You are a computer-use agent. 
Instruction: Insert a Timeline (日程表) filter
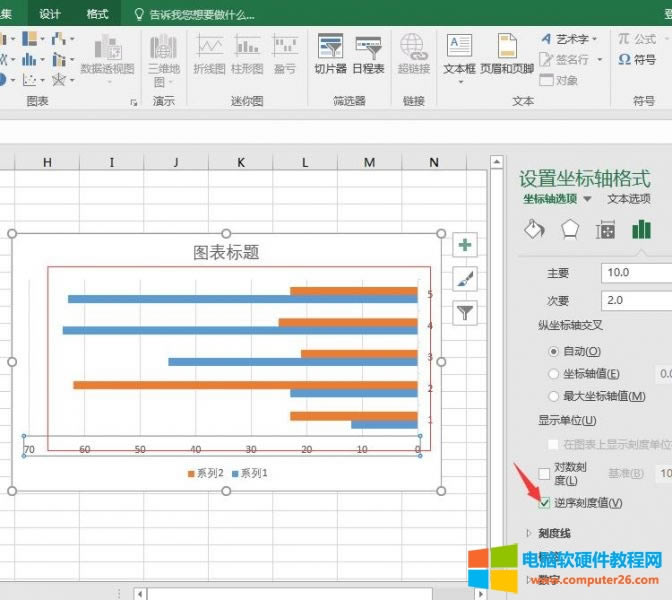(x=368, y=48)
